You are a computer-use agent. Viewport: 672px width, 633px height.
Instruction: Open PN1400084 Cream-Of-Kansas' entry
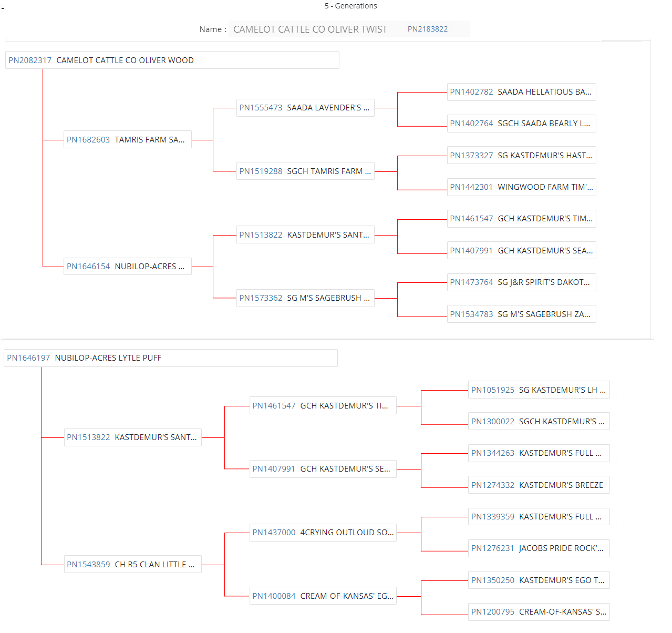click(274, 596)
